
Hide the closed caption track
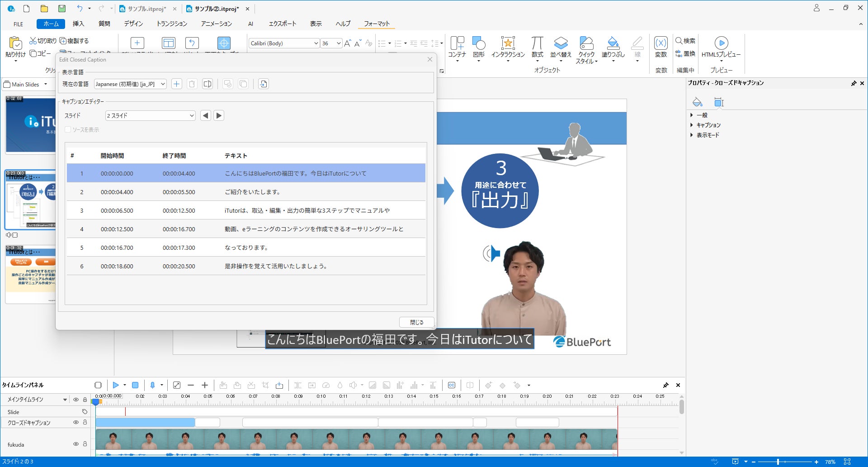tap(76, 422)
